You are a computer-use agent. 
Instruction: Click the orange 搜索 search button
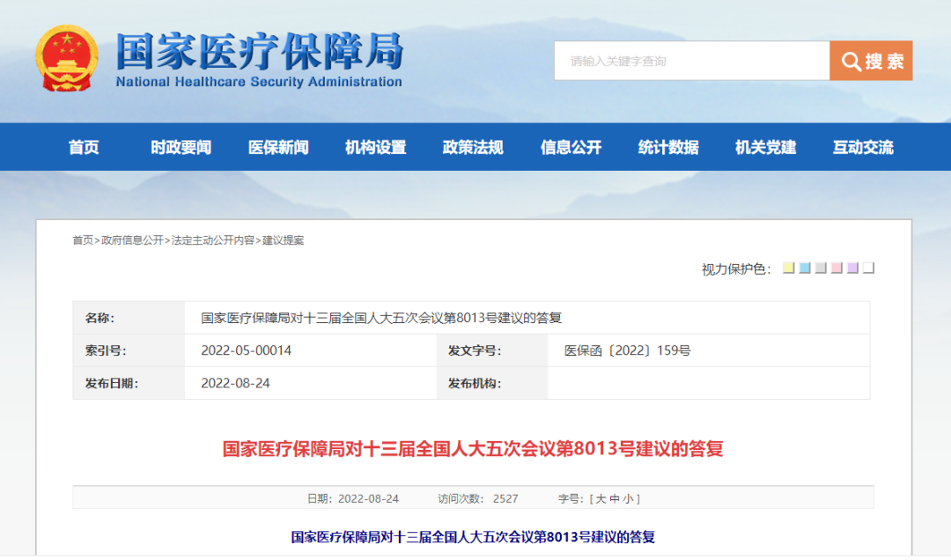(871, 61)
